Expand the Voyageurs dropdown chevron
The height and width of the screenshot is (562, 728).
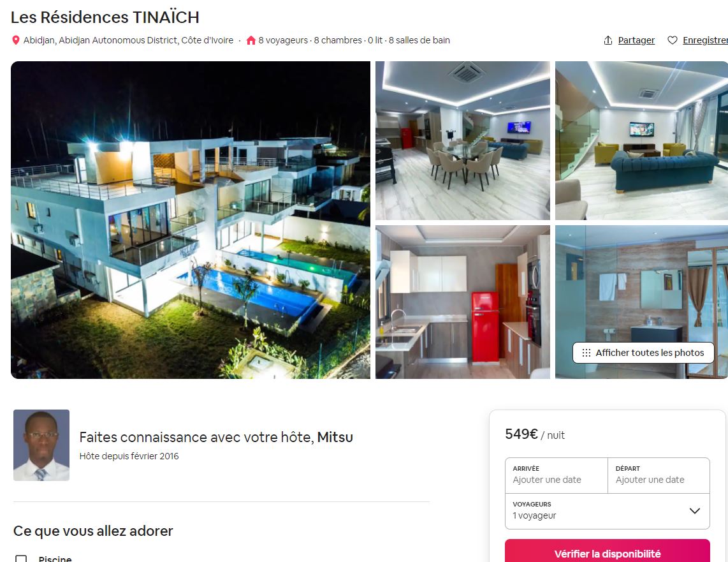pos(695,511)
